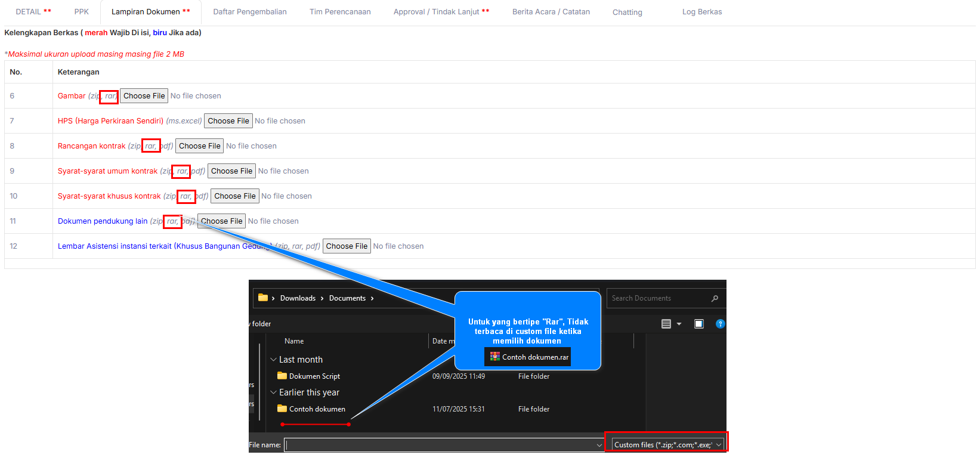This screenshot has height=467, width=980.
Task: Click the Dokumen Script folder icon
Action: (282, 376)
